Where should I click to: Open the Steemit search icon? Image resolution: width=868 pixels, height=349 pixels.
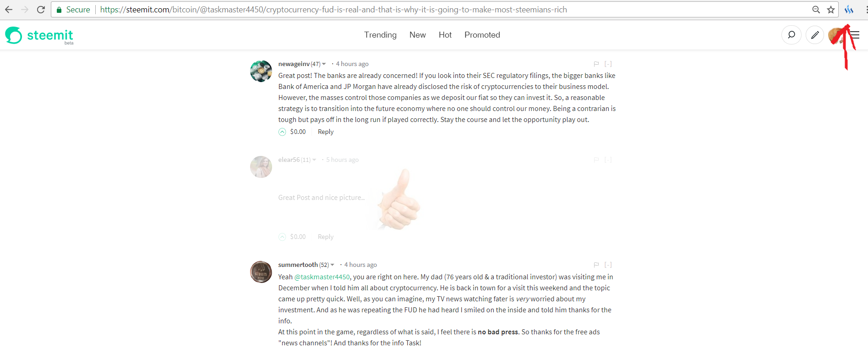pyautogui.click(x=791, y=35)
